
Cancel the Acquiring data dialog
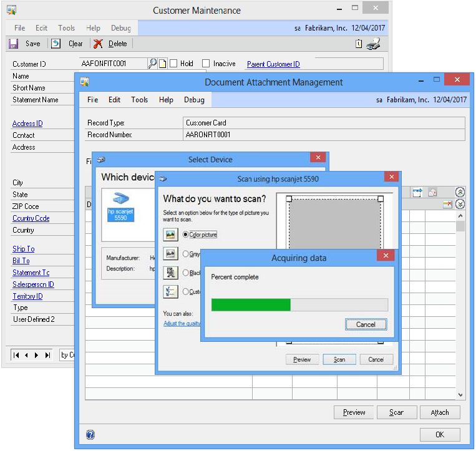pos(366,324)
